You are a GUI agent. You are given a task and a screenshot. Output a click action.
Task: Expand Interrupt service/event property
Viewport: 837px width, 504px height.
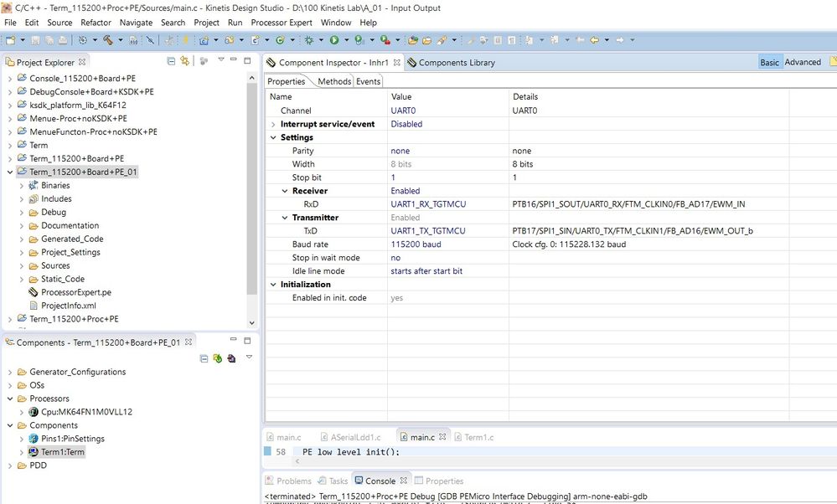pos(273,124)
